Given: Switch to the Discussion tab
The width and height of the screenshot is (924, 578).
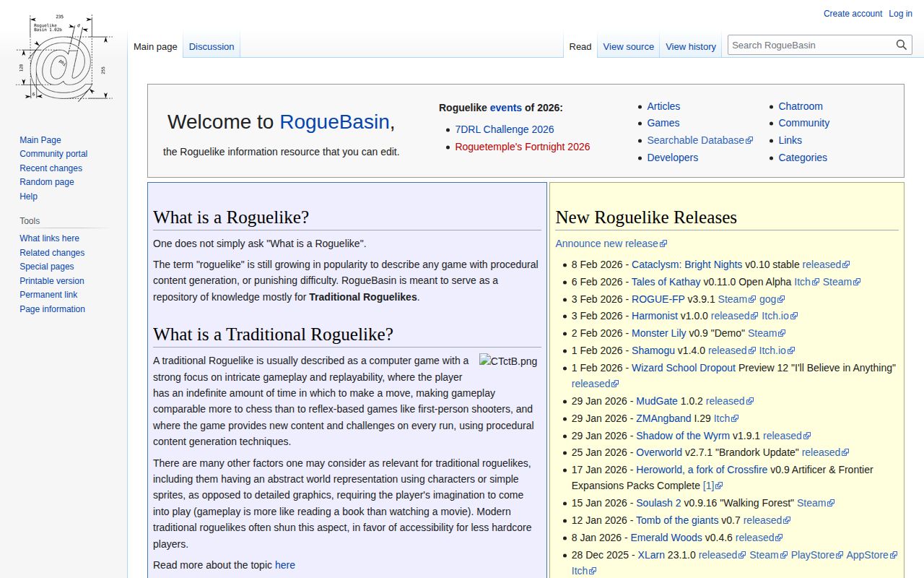Looking at the screenshot, I should coord(212,46).
